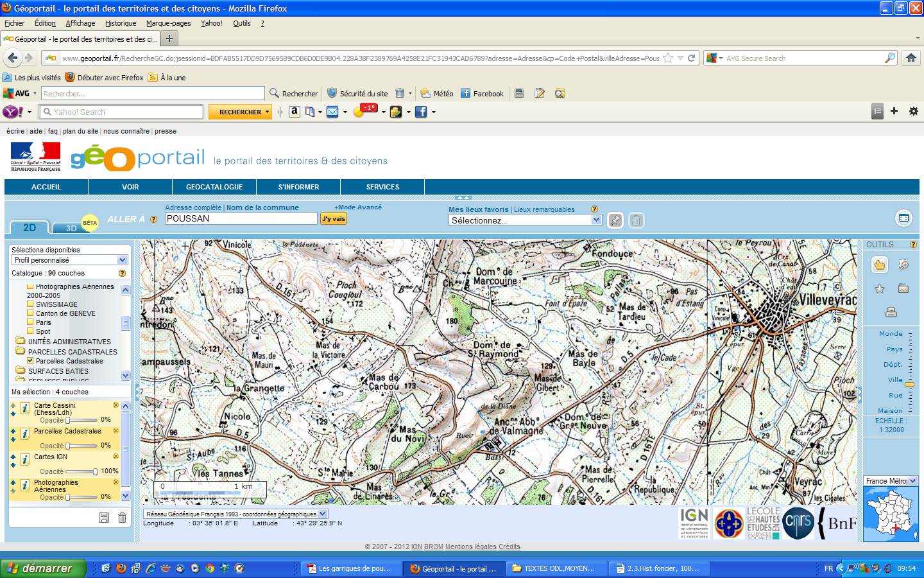This screenshot has height=578, width=924.
Task: Click Nom de la commune link
Action: pyautogui.click(x=262, y=207)
